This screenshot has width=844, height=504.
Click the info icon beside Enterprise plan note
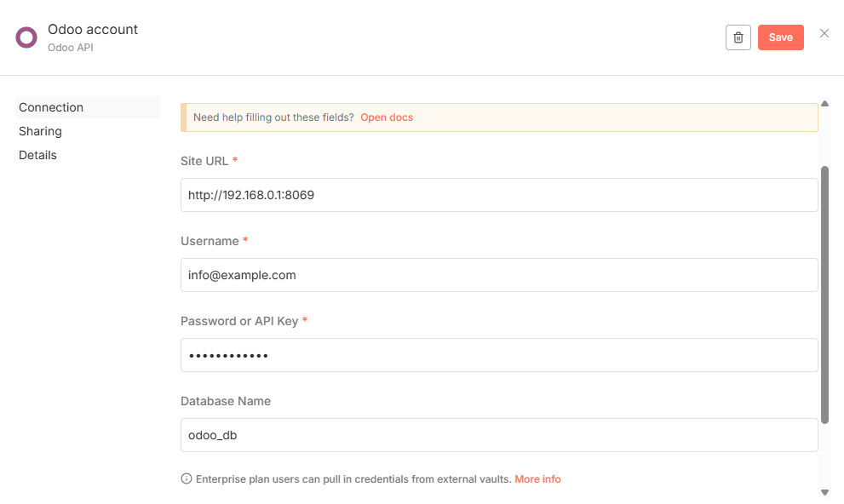tap(186, 478)
